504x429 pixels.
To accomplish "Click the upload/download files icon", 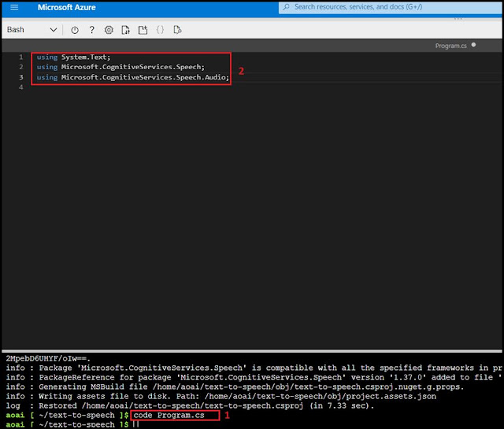I will (126, 30).
